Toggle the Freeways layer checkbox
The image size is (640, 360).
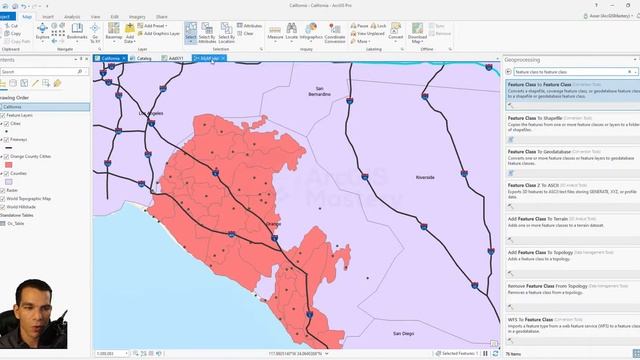pyautogui.click(x=6, y=140)
